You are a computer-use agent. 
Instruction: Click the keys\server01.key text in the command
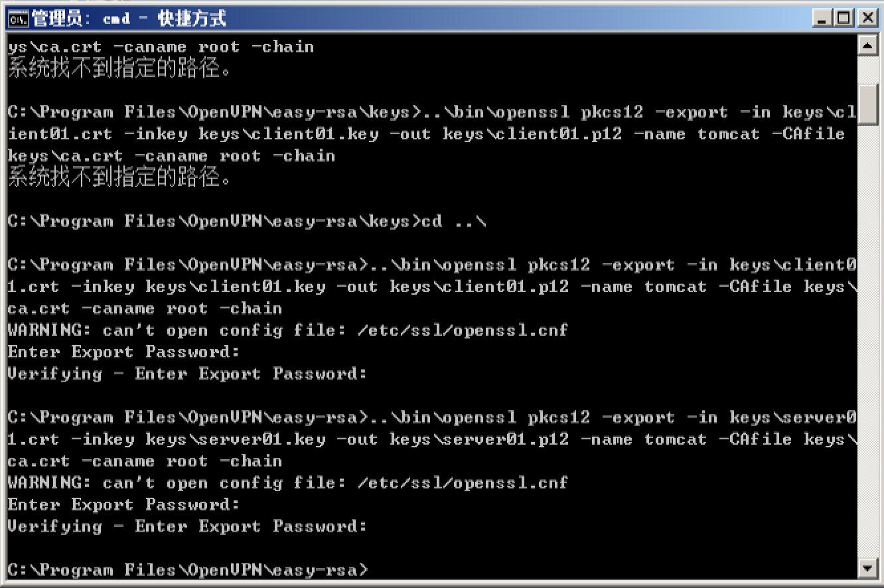(x=236, y=439)
